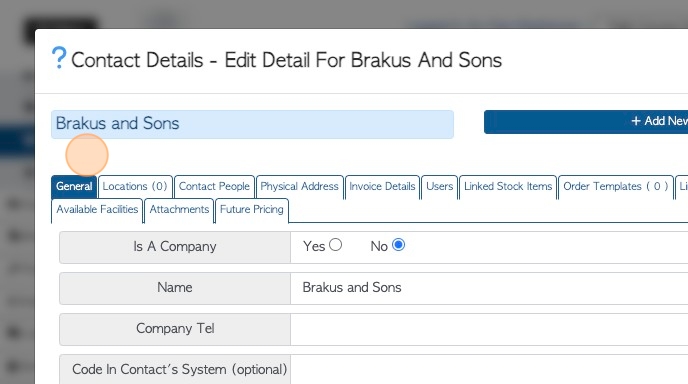Click the Code In Contact's System input field
Viewport: 688px width, 384px height.
coord(489,370)
